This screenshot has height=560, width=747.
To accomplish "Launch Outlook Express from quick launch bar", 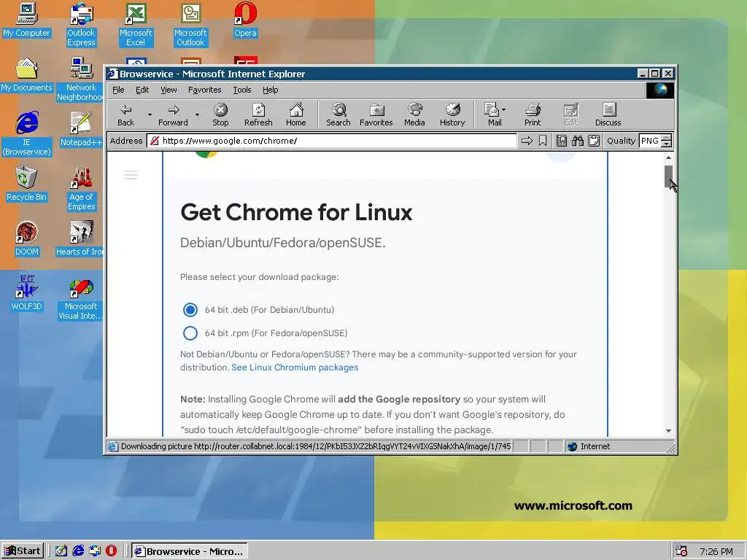I will 95,551.
